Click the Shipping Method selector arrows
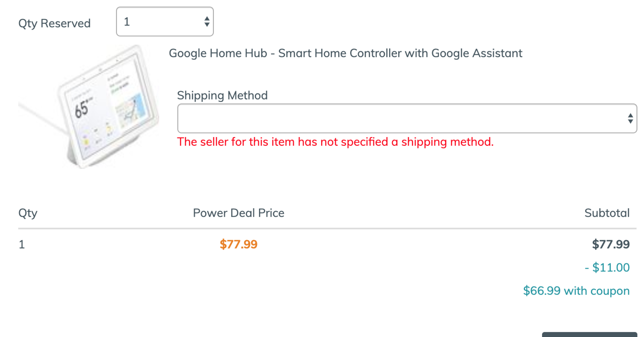 [630, 118]
